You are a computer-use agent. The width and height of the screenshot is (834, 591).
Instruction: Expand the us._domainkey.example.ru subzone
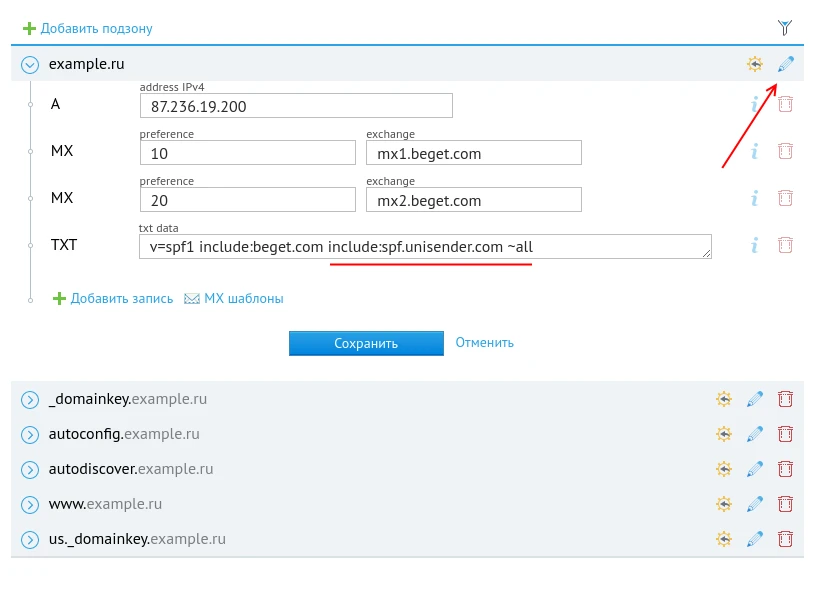[x=30, y=539]
